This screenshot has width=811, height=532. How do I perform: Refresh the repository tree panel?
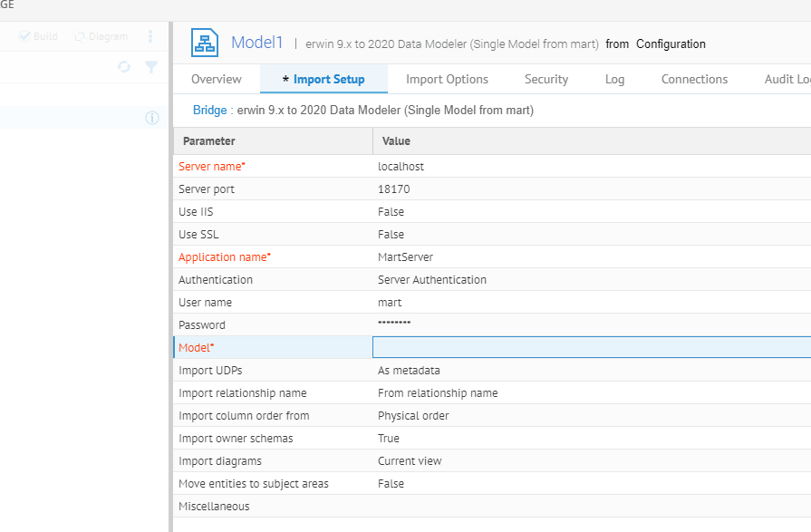(124, 67)
